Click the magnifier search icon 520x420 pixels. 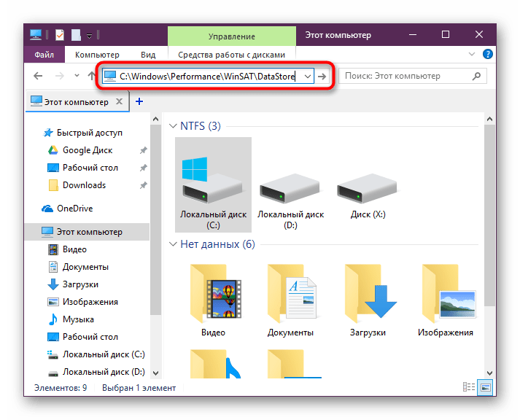476,77
